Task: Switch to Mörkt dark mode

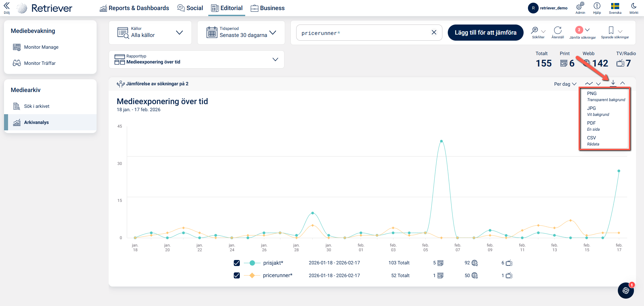Action: (x=634, y=6)
